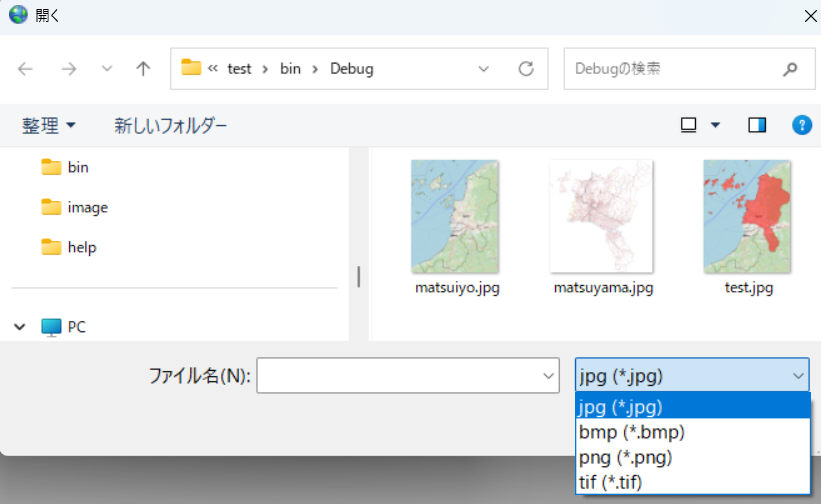Image resolution: width=821 pixels, height=504 pixels.
Task: Choose bmp (*.bmp) from filter list
Action: pyautogui.click(x=631, y=432)
